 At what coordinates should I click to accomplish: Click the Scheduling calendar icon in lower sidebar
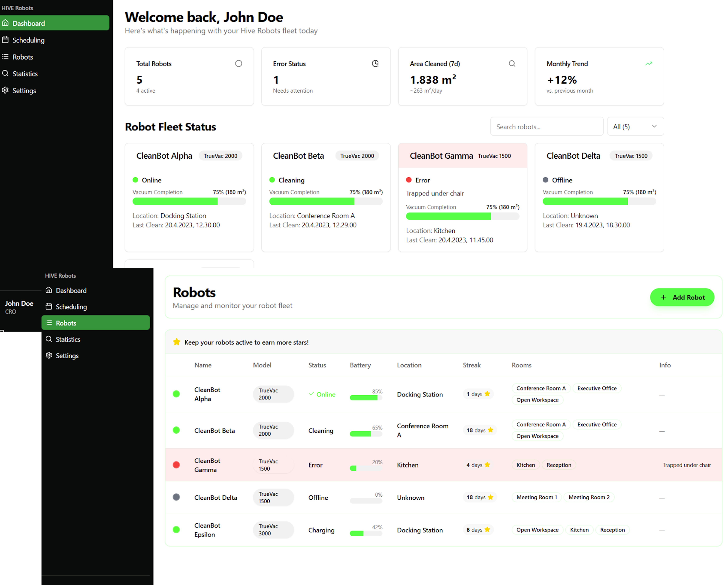(49, 306)
